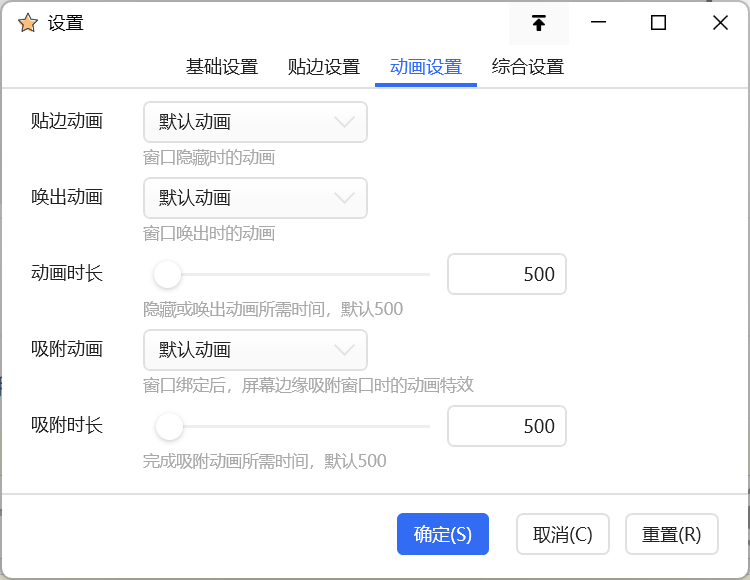Click the 动画时长 slider handle

[x=168, y=274]
